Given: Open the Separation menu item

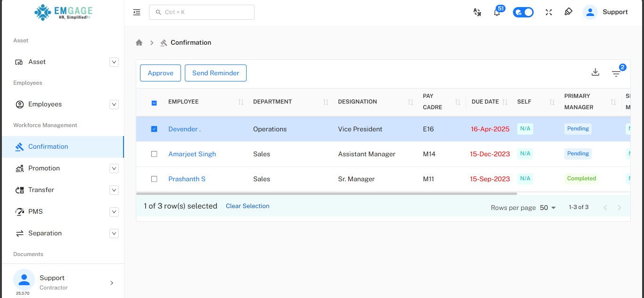Looking at the screenshot, I should point(45,233).
